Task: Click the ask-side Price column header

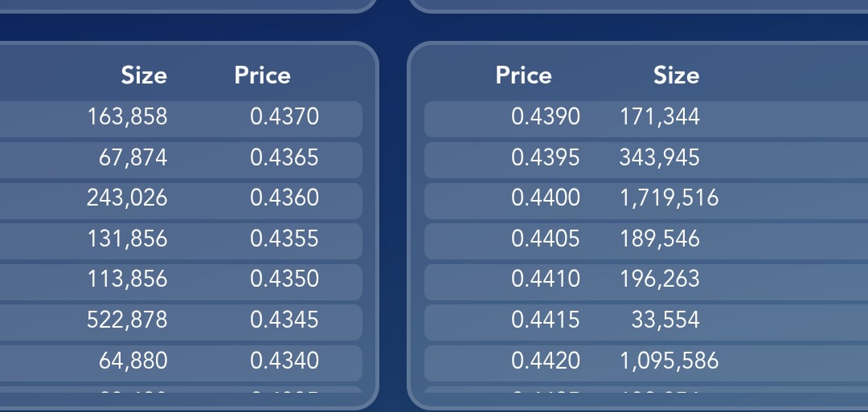Action: click(524, 75)
